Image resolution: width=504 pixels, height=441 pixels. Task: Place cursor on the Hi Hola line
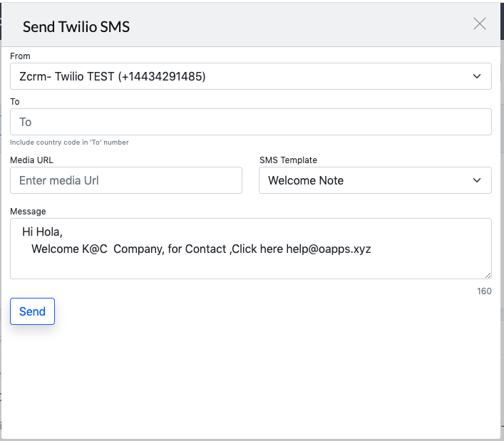[x=42, y=232]
